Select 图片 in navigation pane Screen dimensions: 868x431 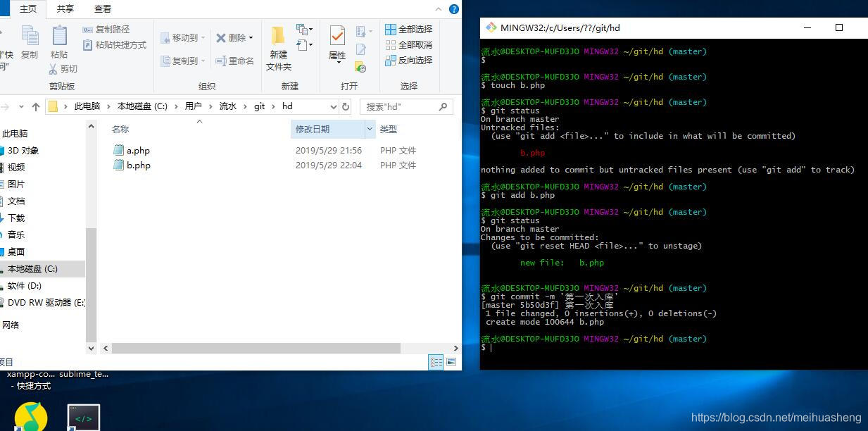click(16, 184)
